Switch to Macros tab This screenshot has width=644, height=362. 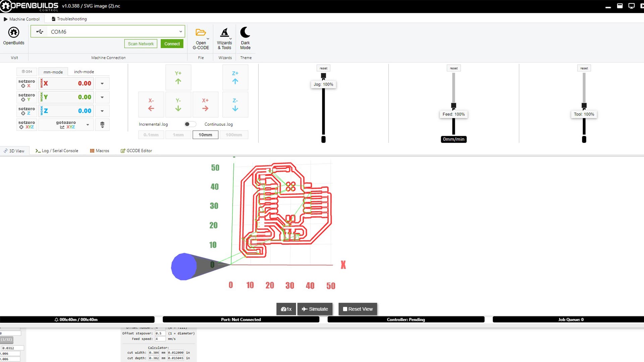pyautogui.click(x=99, y=151)
